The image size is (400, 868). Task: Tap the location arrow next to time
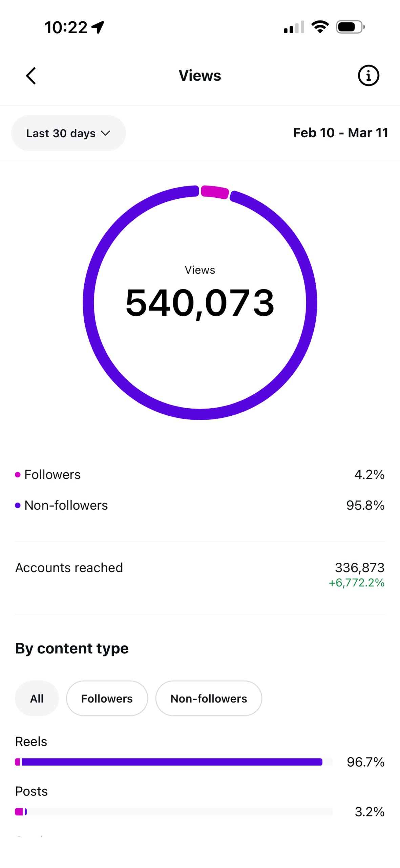click(98, 27)
